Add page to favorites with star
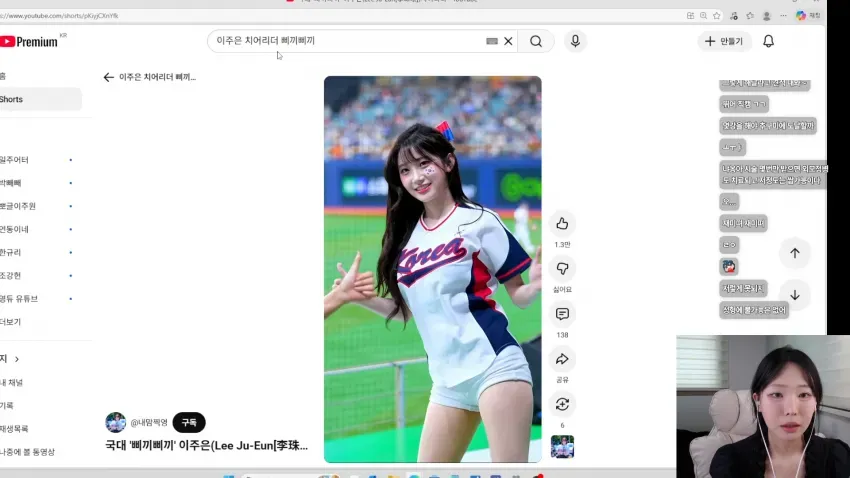 point(717,16)
